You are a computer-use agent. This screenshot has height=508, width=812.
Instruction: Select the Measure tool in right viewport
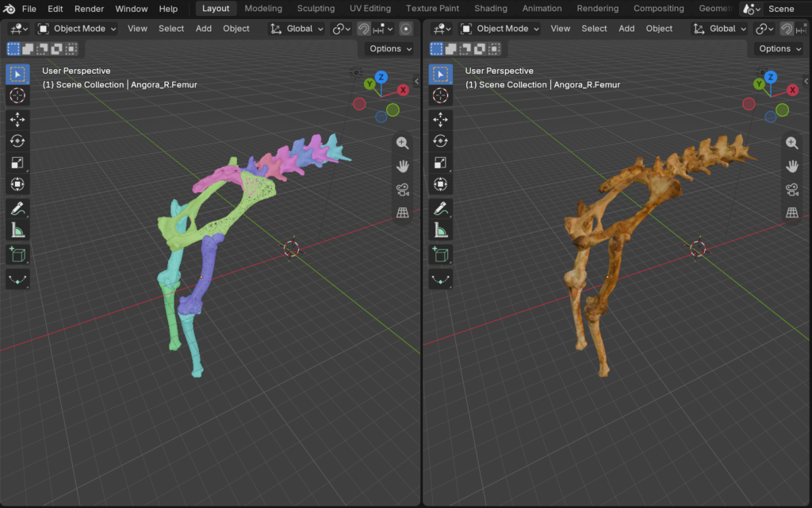(441, 230)
